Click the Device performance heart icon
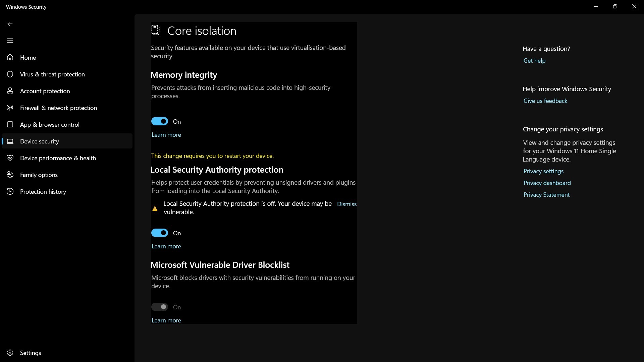The image size is (644, 362). tap(10, 158)
